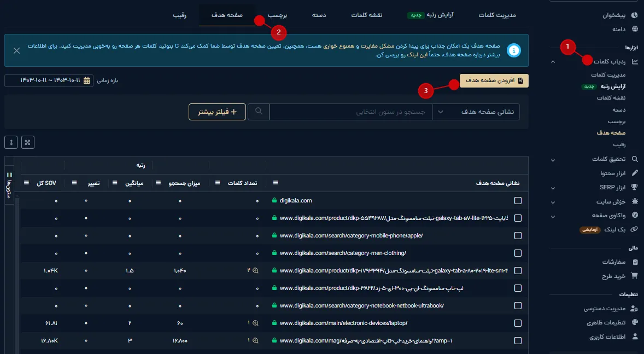The image size is (644, 354).
Task: Click the جستجو در ستون انتخابی search field
Action: (351, 112)
